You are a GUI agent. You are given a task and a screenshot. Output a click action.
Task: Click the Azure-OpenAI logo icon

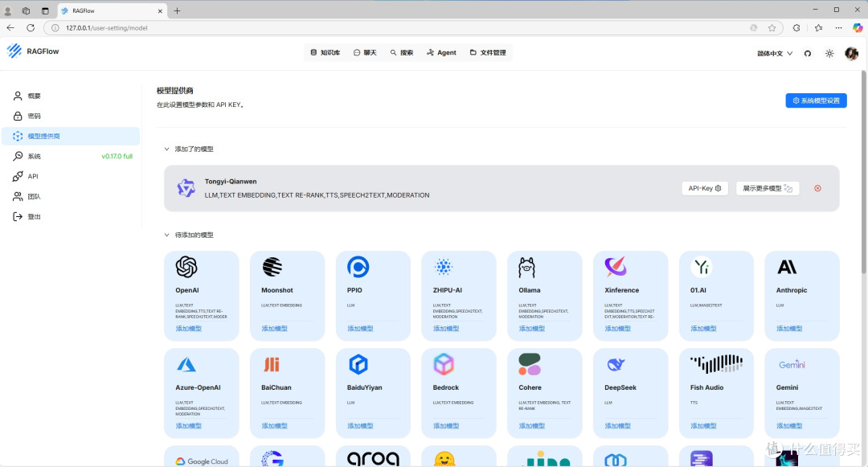186,365
